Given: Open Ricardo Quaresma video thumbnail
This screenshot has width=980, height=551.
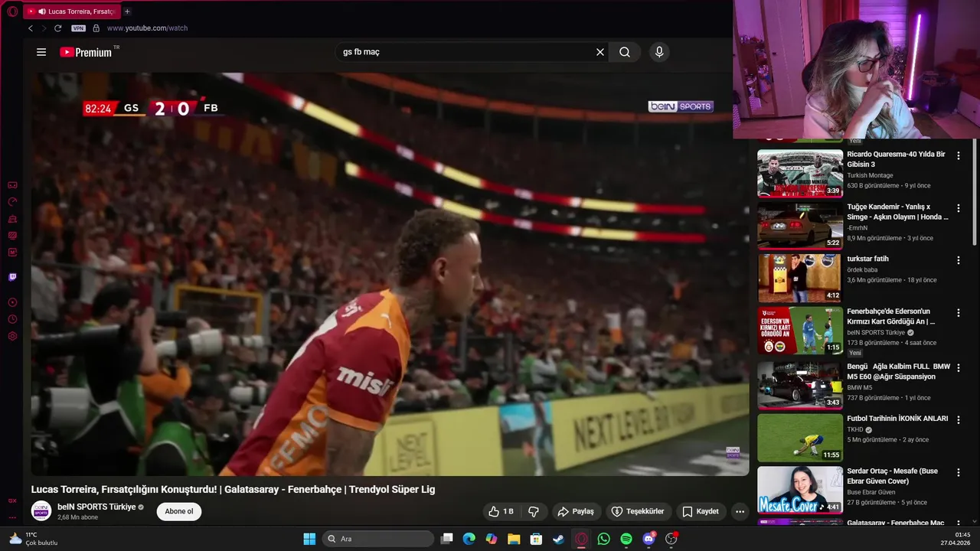Looking at the screenshot, I should [800, 173].
